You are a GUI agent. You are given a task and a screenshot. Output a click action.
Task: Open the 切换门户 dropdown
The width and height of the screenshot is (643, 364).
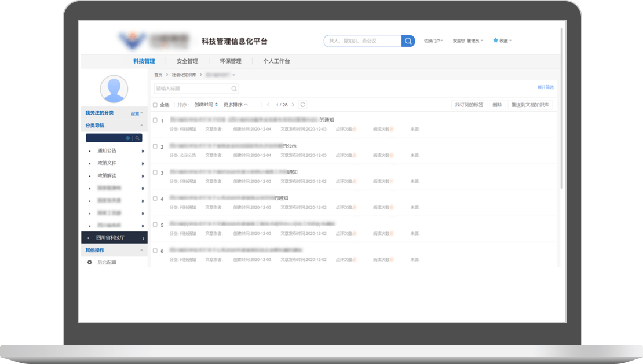[x=433, y=41]
